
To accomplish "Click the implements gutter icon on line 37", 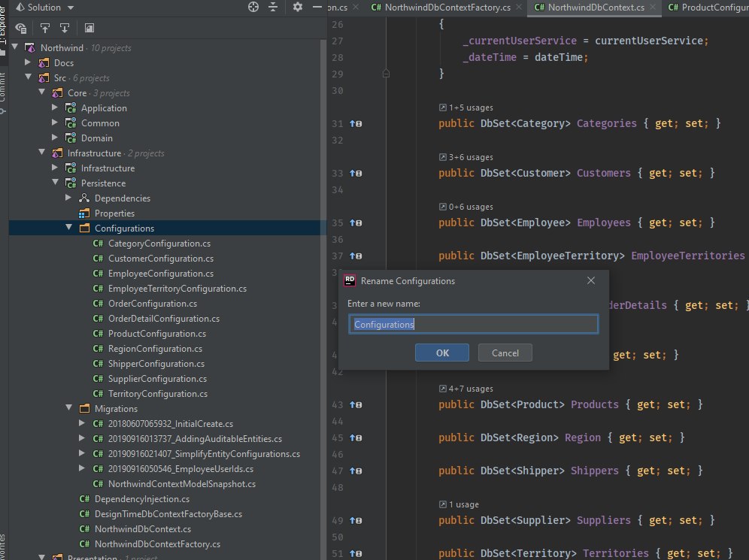I will [x=356, y=256].
